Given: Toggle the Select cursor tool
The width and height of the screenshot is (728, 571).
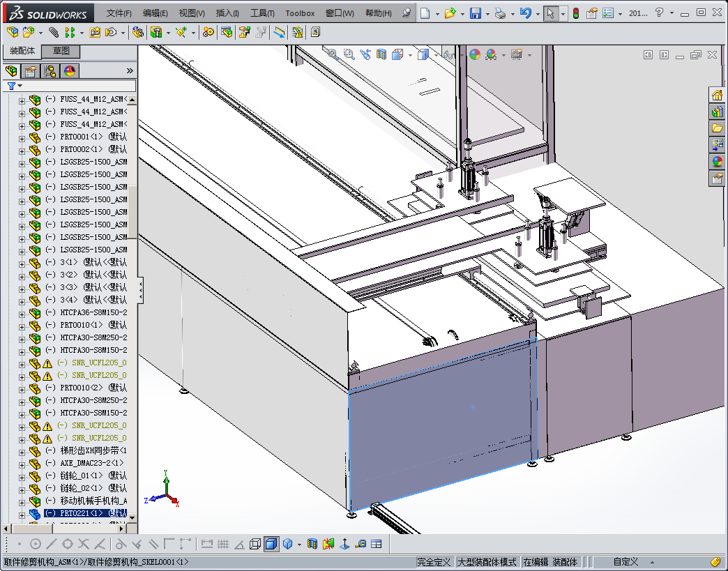Looking at the screenshot, I should pos(550,13).
